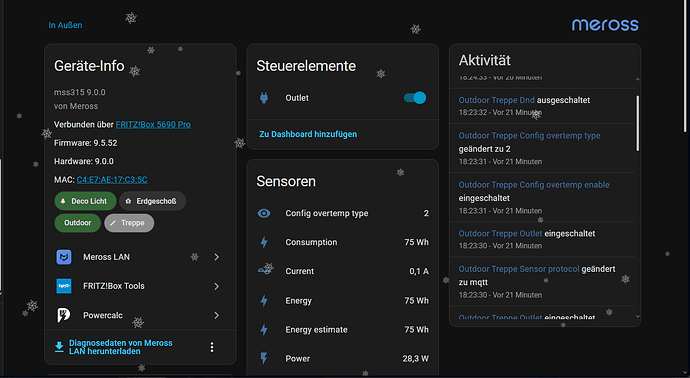Open Outdoor Treppe Outlet eingeschaltet 18:23:30 entry
This screenshot has height=378, width=690.
(500, 234)
